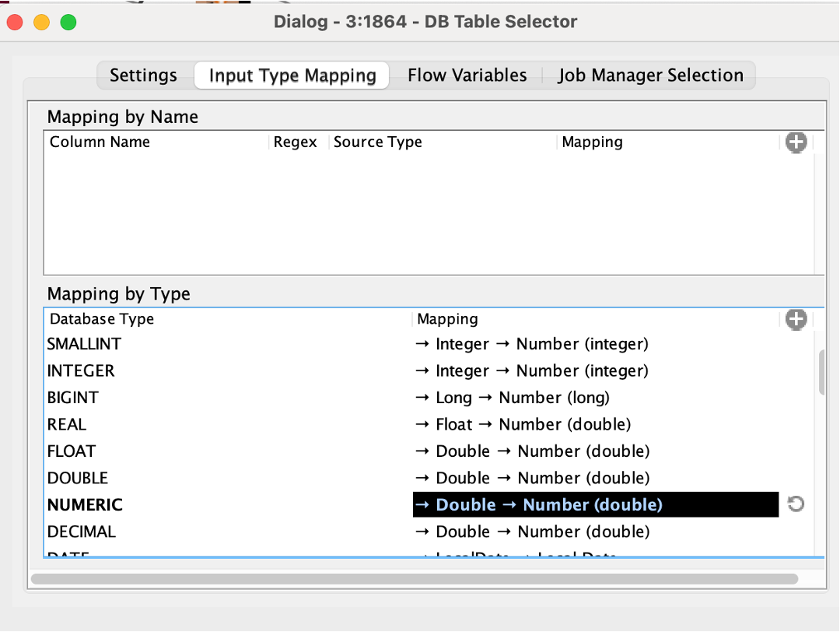The height and width of the screenshot is (632, 840).
Task: Click the add rule icon in Mapping by Type
Action: click(x=796, y=319)
